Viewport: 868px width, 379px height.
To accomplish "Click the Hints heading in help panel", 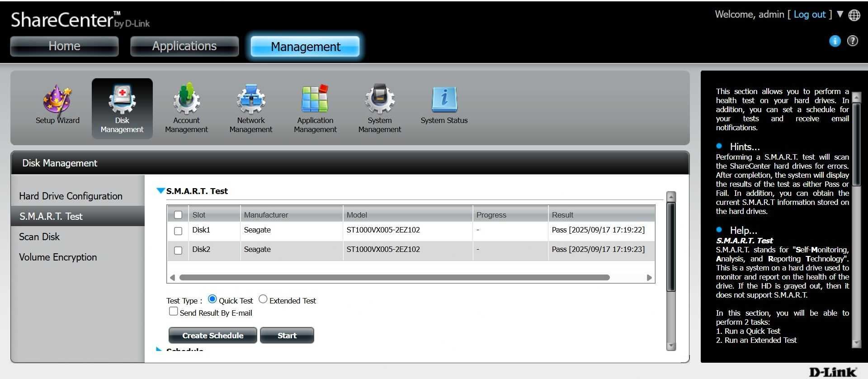I will click(745, 147).
